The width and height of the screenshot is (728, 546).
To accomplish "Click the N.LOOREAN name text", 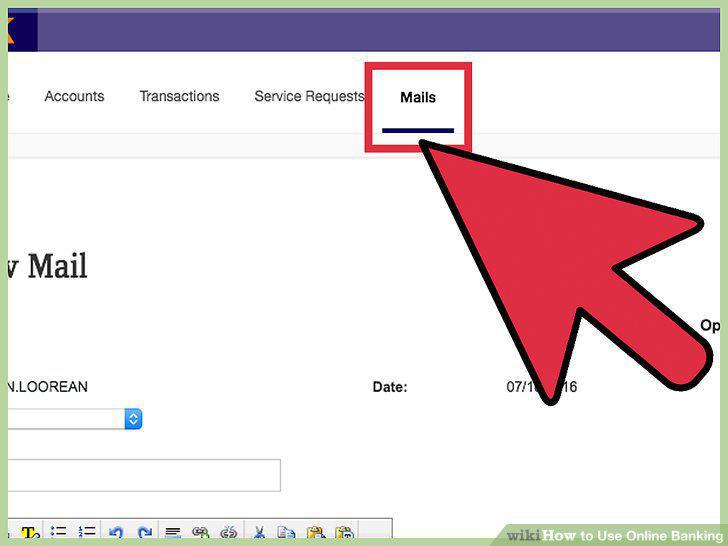I will pyautogui.click(x=48, y=387).
